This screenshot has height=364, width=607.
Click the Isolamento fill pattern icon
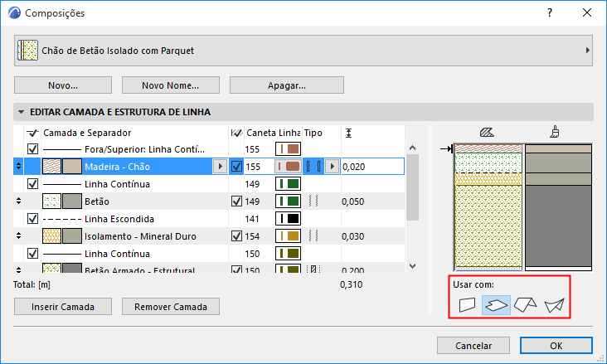click(51, 235)
